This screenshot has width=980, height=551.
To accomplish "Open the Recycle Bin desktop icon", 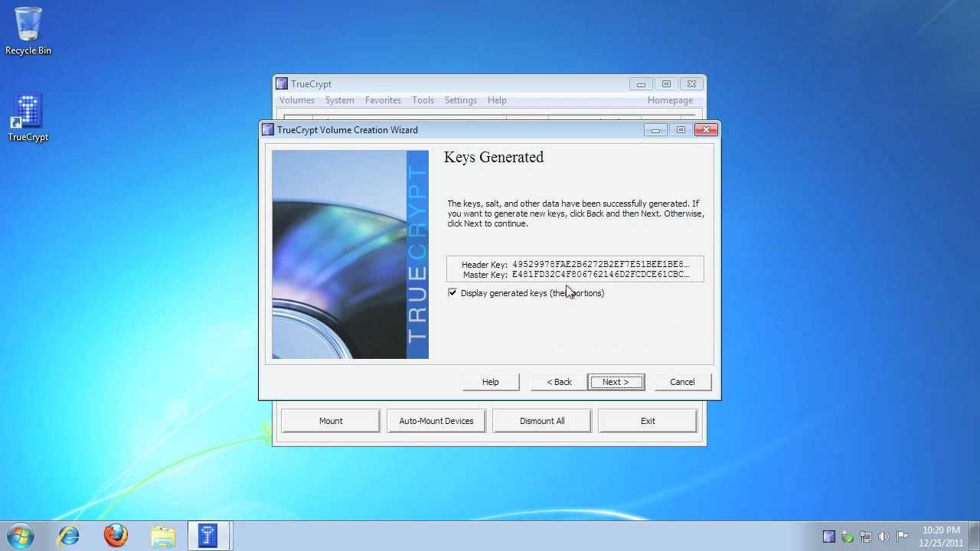I will 28,31.
